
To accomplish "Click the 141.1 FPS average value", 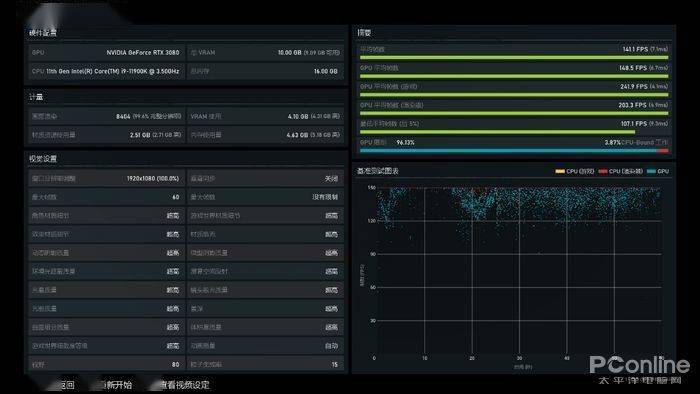I will pos(635,49).
